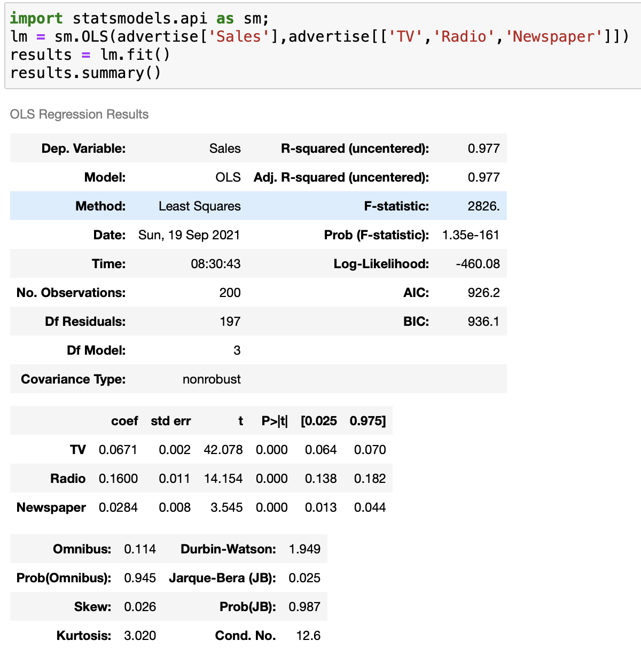Click the time value 08:30:43
The height and width of the screenshot is (672, 641).
(x=216, y=264)
